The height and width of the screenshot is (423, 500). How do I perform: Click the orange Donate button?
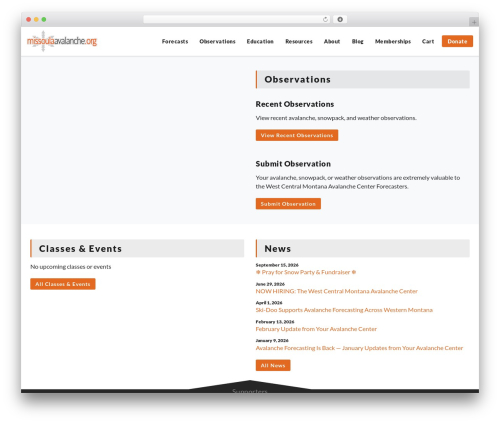coord(457,41)
